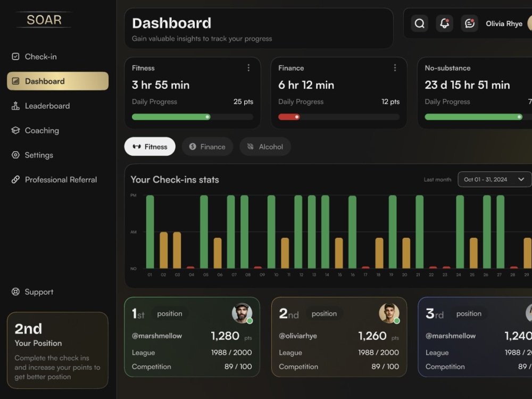This screenshot has width=532, height=399.
Task: Click the @marshmellow 1st position card
Action: pos(192,337)
